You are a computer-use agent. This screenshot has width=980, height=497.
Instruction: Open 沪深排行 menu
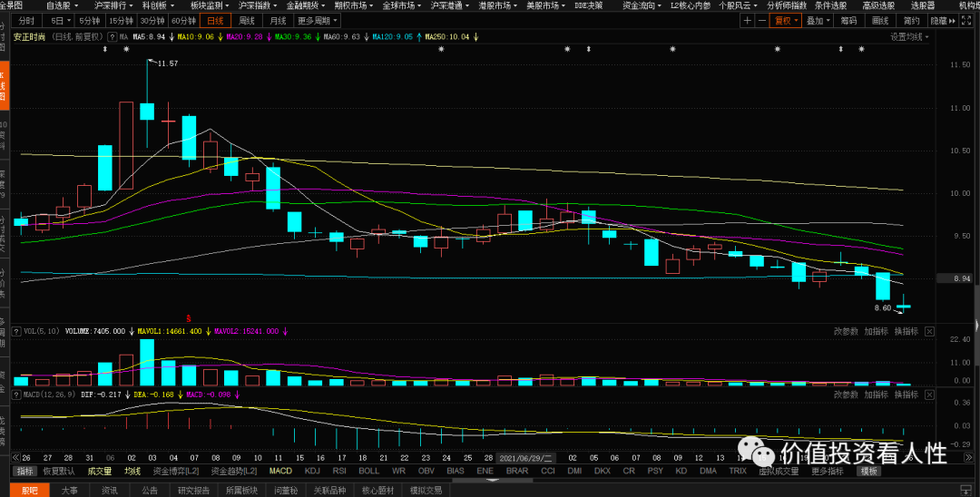[113, 5]
